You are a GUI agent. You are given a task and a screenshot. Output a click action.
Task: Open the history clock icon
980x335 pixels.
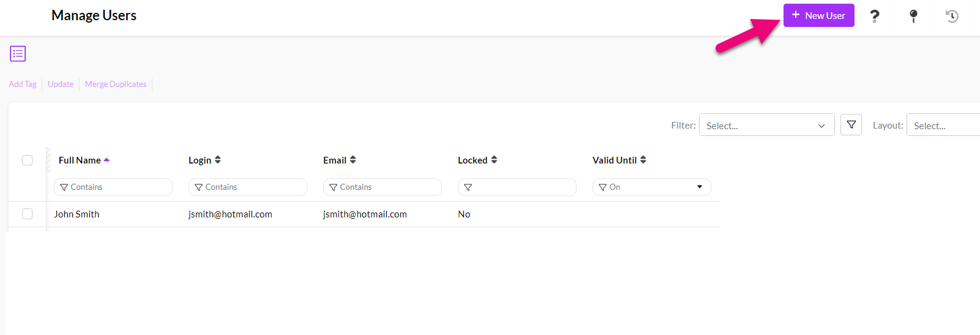[x=952, y=16]
